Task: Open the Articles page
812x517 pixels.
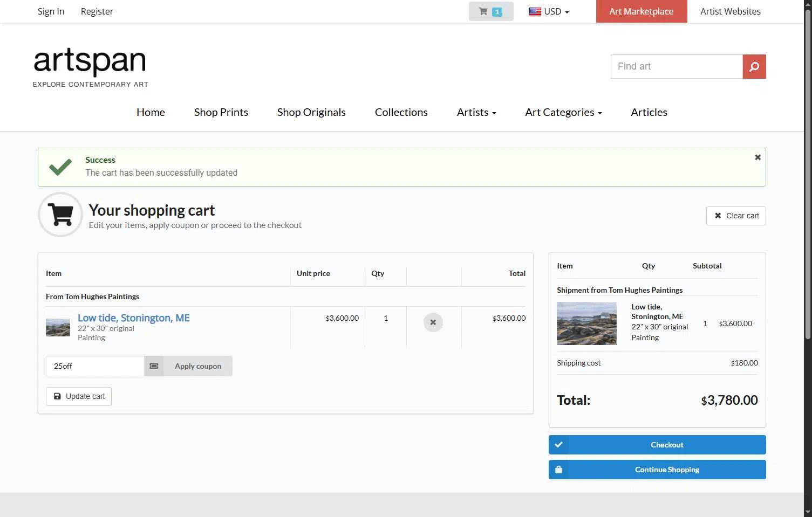Action: click(x=649, y=112)
